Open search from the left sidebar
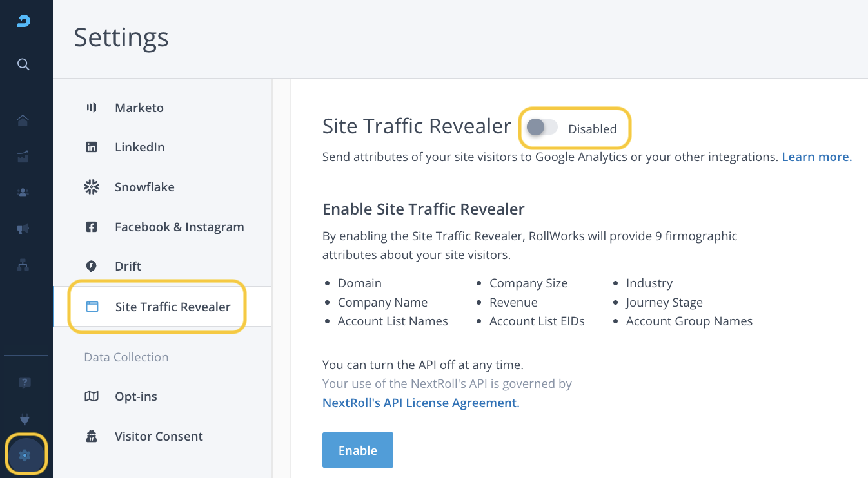The height and width of the screenshot is (478, 868). 23,64
